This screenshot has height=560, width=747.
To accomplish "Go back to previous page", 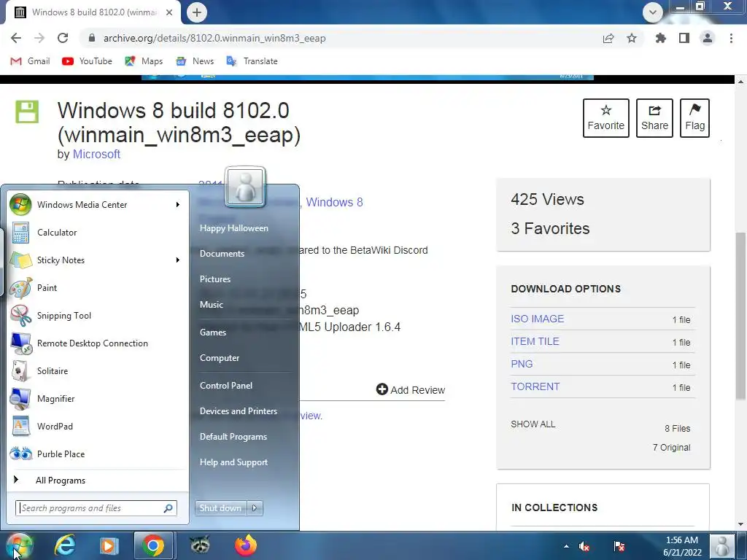I will click(x=16, y=38).
